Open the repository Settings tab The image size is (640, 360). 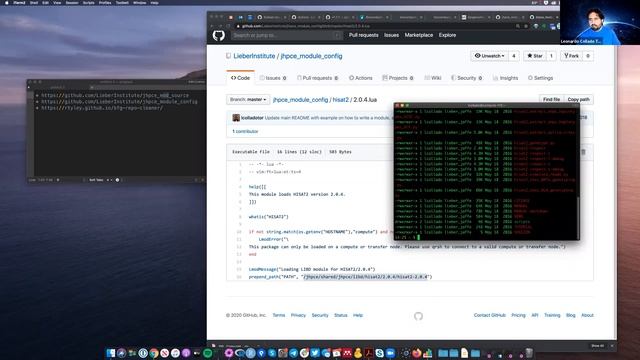click(540, 78)
